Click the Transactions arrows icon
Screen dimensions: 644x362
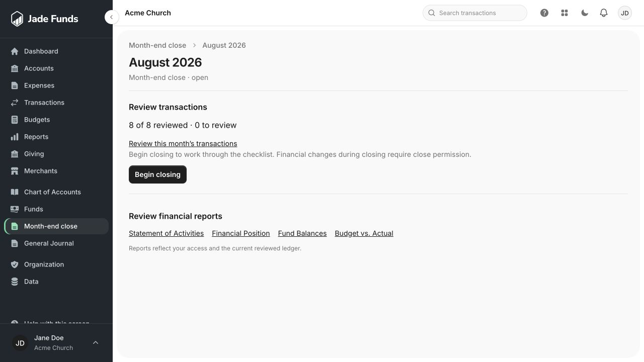point(15,103)
